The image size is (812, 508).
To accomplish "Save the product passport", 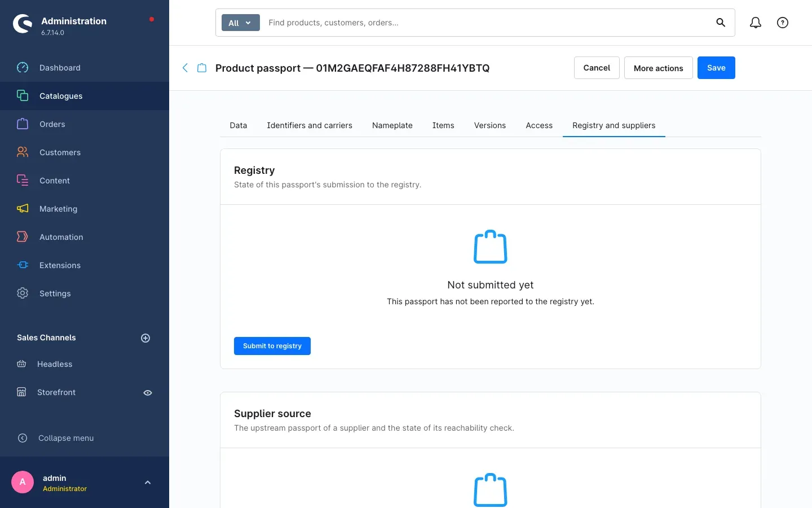I will pyautogui.click(x=716, y=68).
